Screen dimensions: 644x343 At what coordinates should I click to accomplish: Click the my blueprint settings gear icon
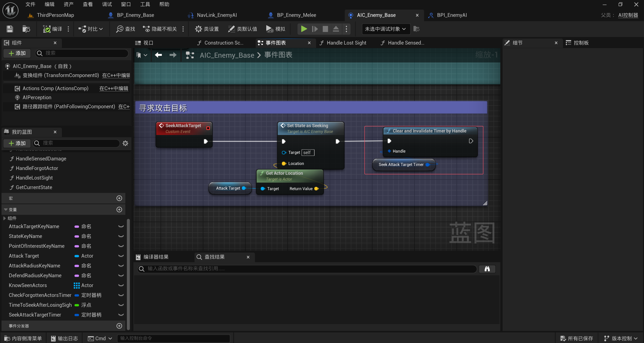coord(125,143)
